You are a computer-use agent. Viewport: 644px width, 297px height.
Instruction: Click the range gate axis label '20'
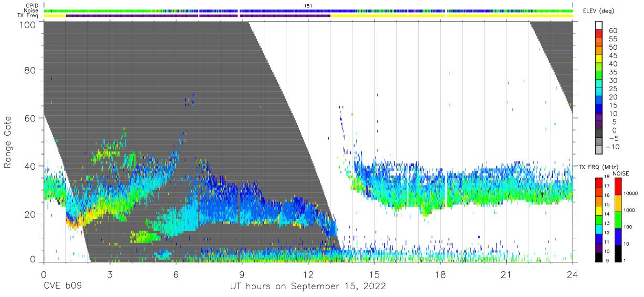(30, 214)
